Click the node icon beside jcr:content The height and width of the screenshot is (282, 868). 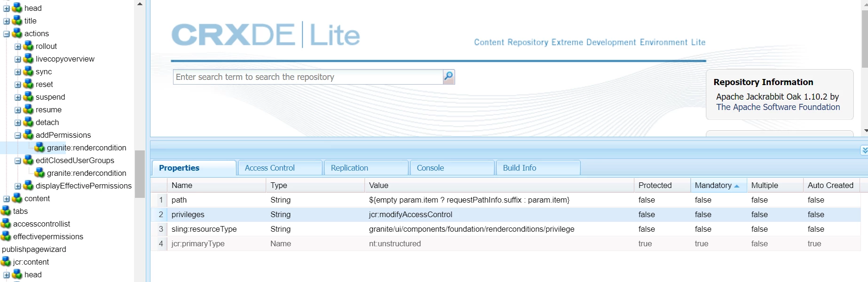pos(6,262)
